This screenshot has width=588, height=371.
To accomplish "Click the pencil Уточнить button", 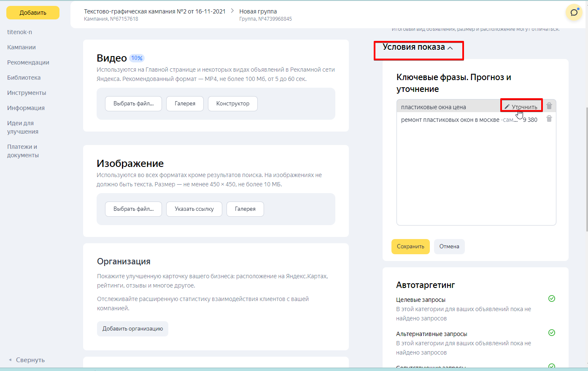I will 521,107.
